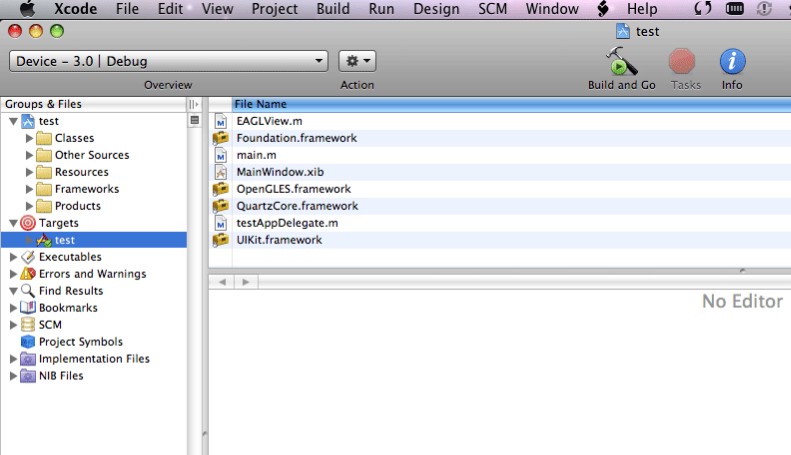Click the small list icon beside test row
This screenshot has height=455, width=791.
point(194,121)
